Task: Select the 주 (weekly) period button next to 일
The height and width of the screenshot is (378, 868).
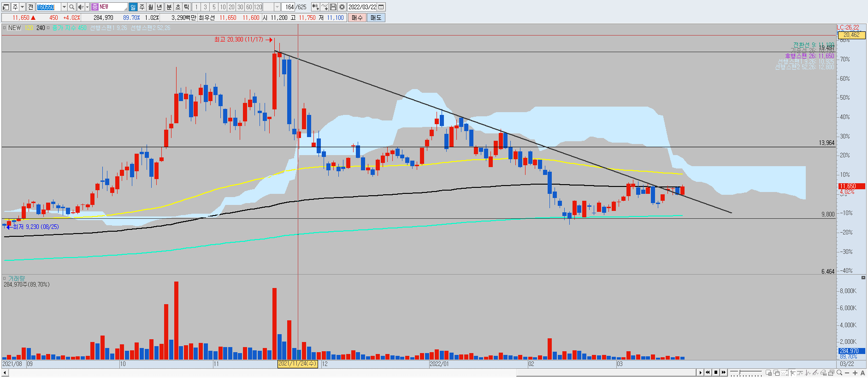Action: tap(142, 7)
